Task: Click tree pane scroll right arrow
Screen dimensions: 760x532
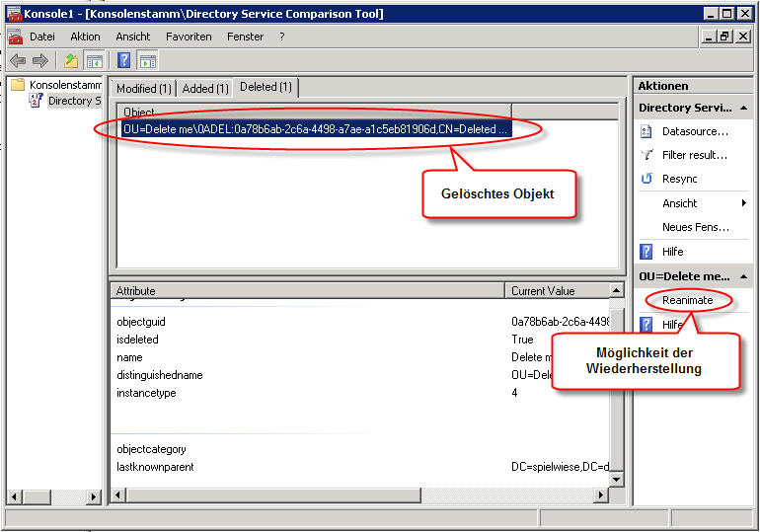Action: (x=94, y=496)
